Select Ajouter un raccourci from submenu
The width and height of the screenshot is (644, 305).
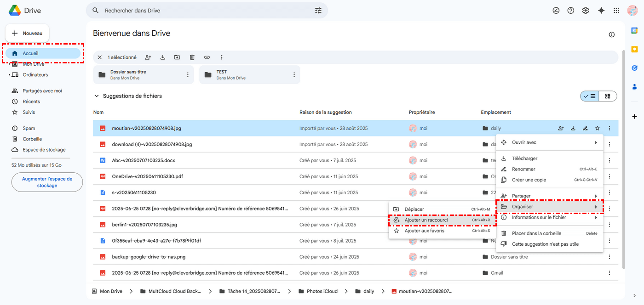click(426, 220)
